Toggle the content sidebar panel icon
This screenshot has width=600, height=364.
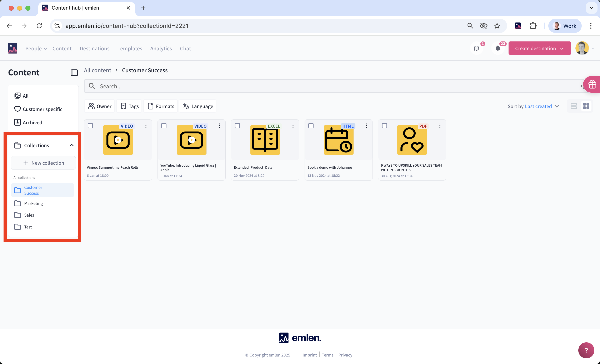tap(74, 72)
